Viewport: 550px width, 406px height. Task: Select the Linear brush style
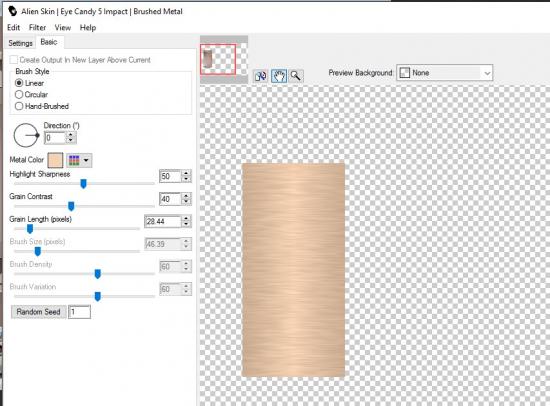19,83
